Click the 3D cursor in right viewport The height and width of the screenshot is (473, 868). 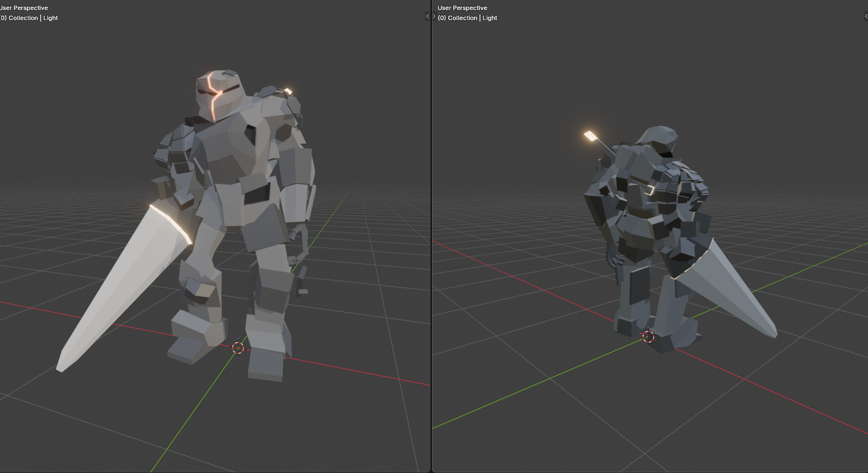click(648, 336)
